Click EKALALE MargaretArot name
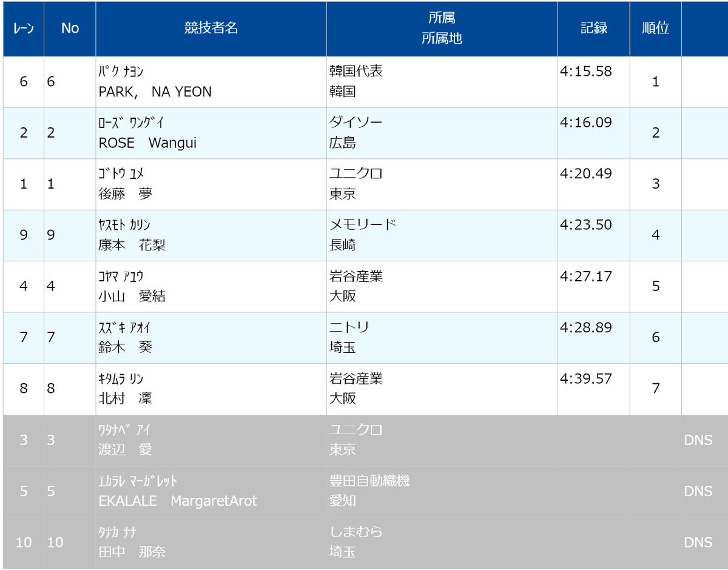This screenshot has width=728, height=570. (x=178, y=501)
